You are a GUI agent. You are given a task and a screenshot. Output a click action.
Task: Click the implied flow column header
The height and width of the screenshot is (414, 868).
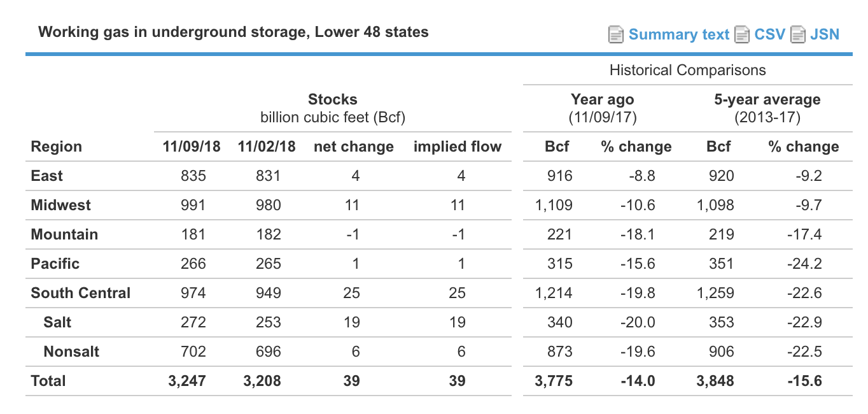[x=458, y=146]
